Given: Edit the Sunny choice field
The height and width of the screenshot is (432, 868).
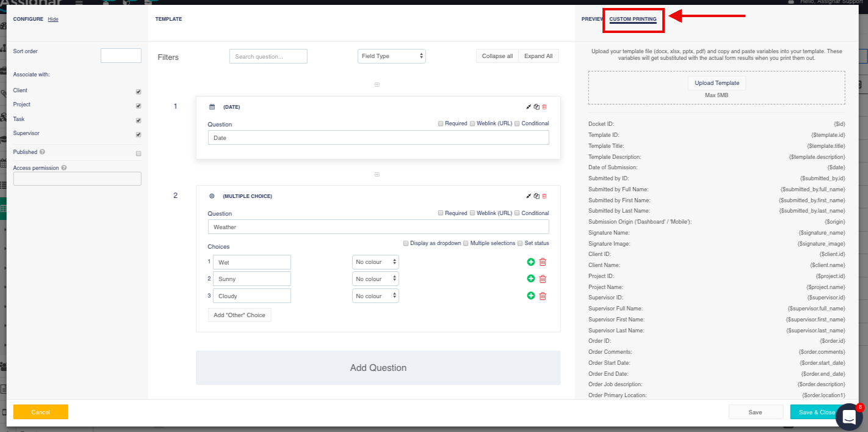Looking at the screenshot, I should (x=252, y=279).
